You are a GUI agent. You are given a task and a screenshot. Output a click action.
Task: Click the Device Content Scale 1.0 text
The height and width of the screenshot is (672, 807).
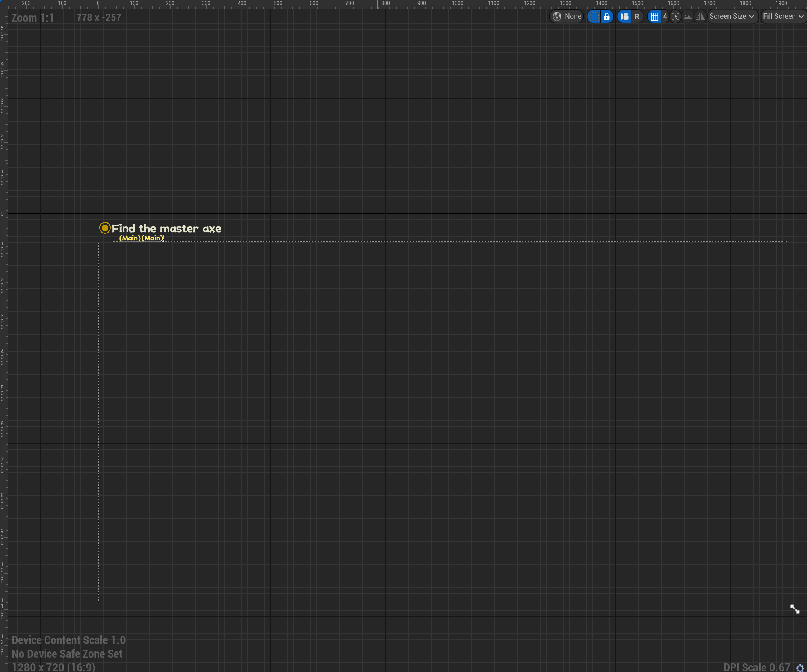pyautogui.click(x=68, y=640)
